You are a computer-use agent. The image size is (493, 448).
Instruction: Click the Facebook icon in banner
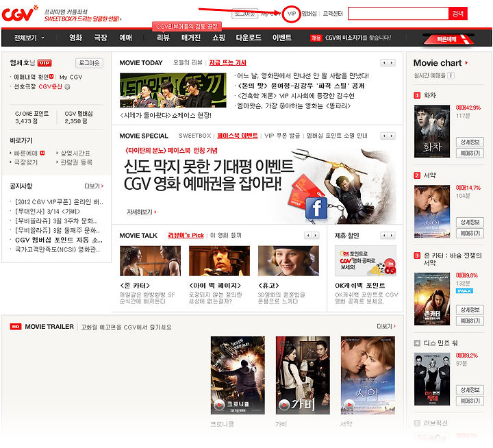[316, 208]
